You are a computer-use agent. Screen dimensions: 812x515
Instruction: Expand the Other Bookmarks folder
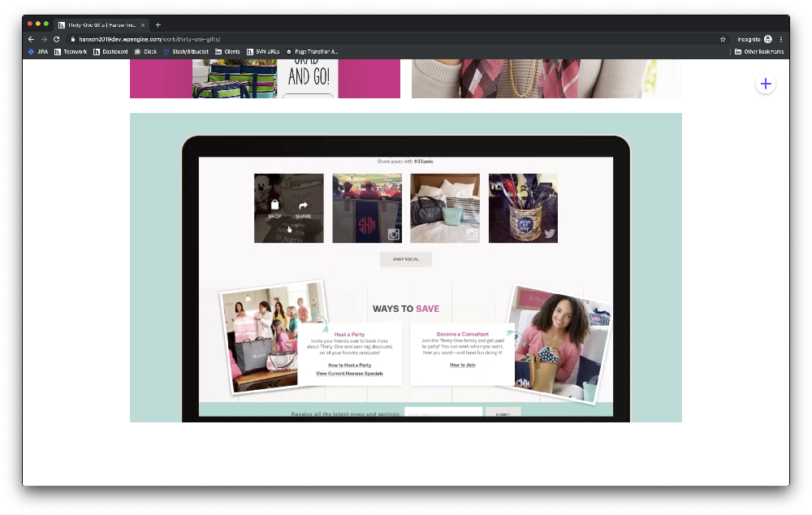[x=759, y=52]
